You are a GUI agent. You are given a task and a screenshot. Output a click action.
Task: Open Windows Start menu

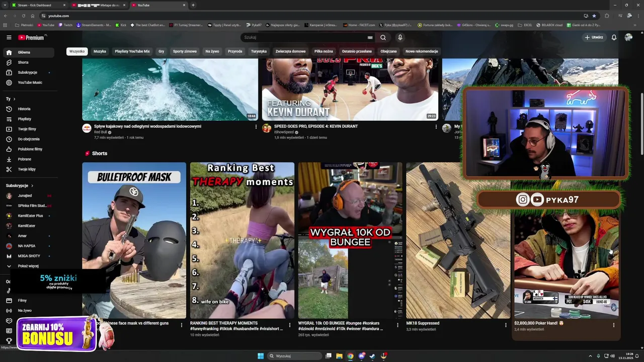point(261,356)
